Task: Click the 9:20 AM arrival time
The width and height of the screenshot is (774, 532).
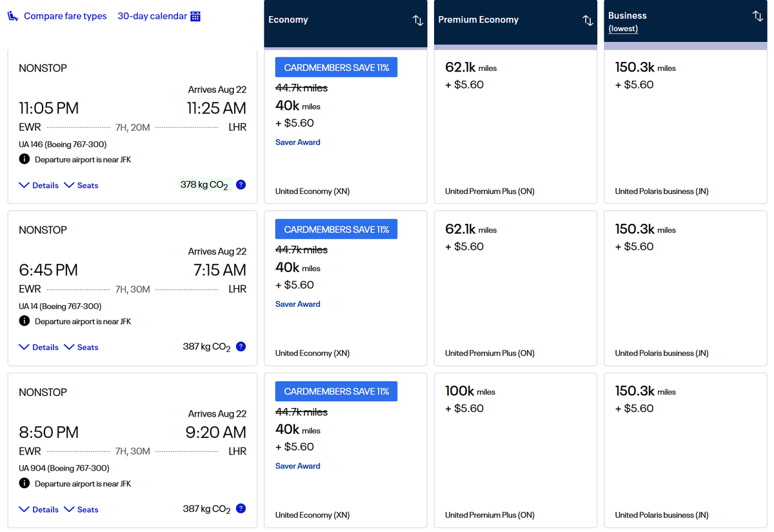Action: point(216,431)
